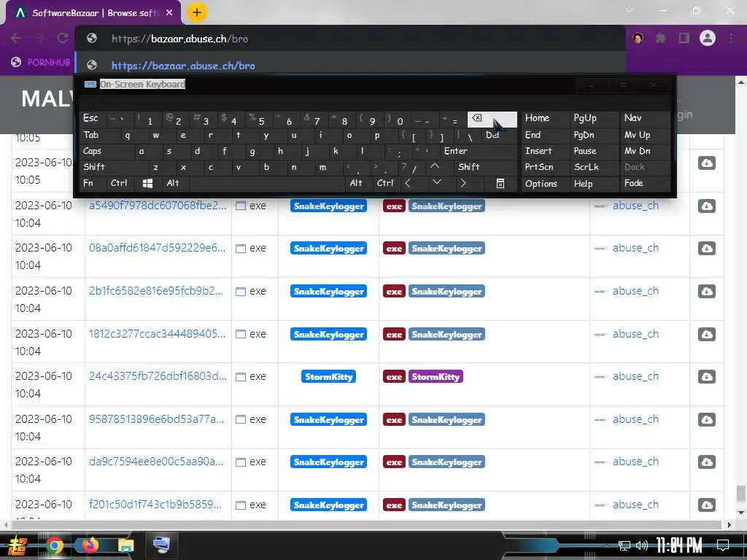Screen dimensions: 747x560
Task: Download sample in the a5490f7978 row
Action: tap(706, 206)
